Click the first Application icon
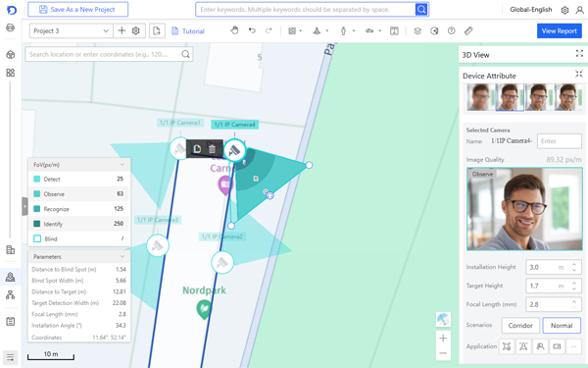The image size is (588, 368). pyautogui.click(x=507, y=346)
